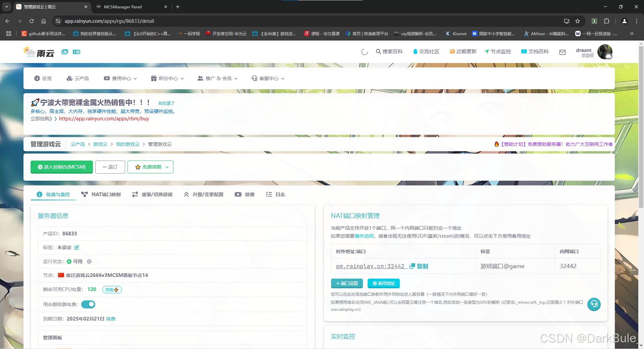Switch to 升级/变更配置 tab
644x349 pixels.
204,194
